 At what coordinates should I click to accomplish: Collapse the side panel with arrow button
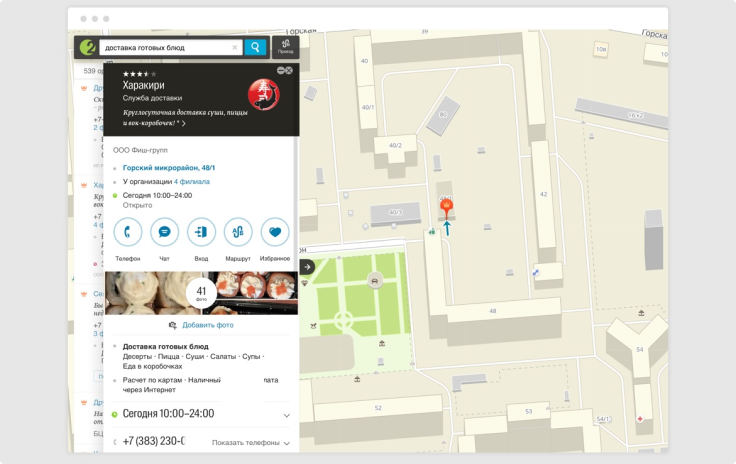tap(307, 267)
